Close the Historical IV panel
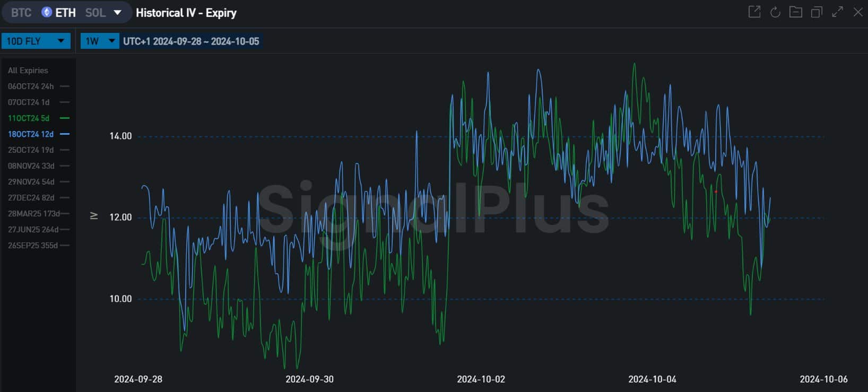Viewport: 868px width, 392px height. (x=858, y=12)
